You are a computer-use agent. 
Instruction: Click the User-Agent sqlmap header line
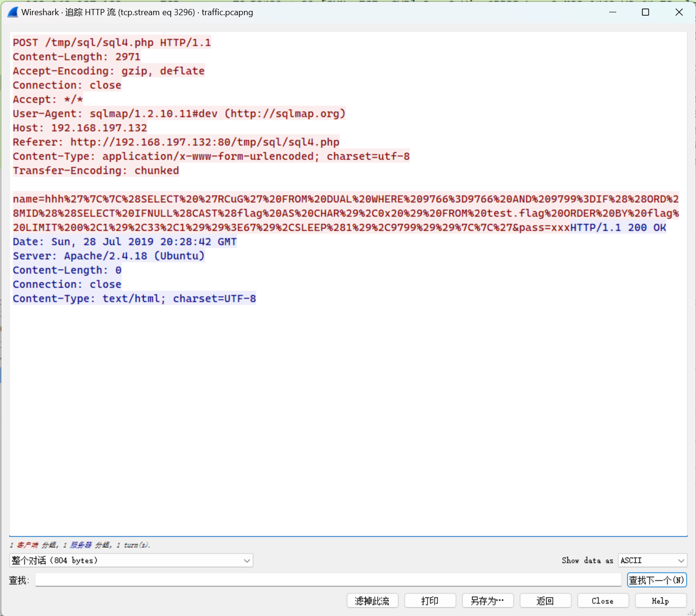click(x=179, y=114)
